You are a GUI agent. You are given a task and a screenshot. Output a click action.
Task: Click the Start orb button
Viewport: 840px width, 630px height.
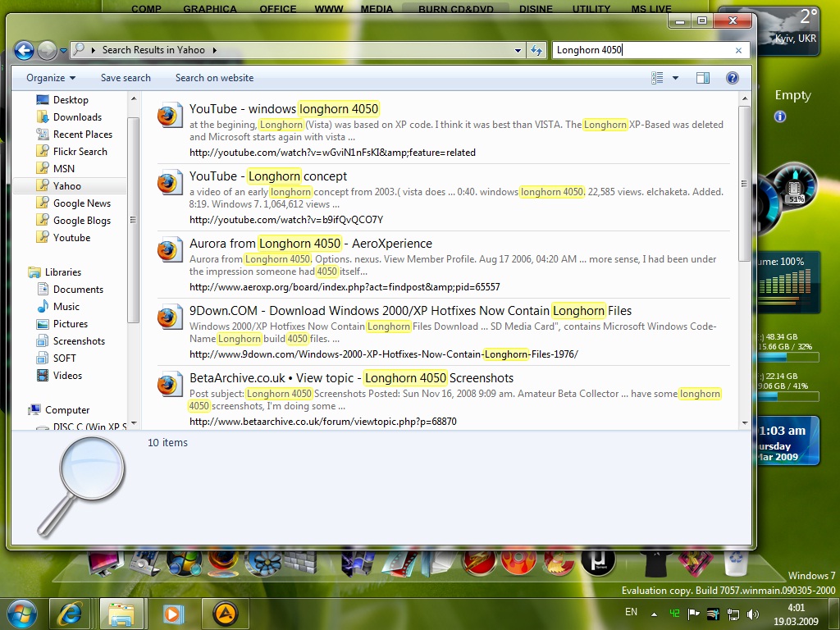point(21,614)
